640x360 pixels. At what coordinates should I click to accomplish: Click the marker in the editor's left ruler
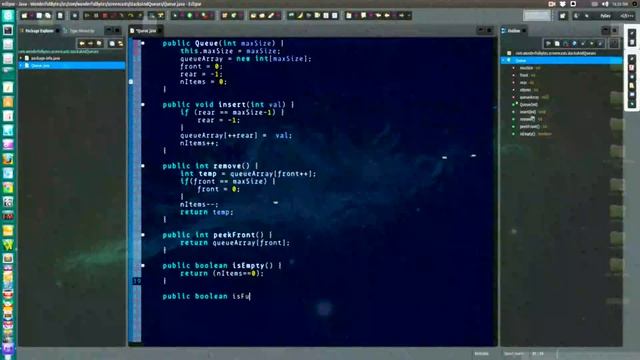point(131,82)
